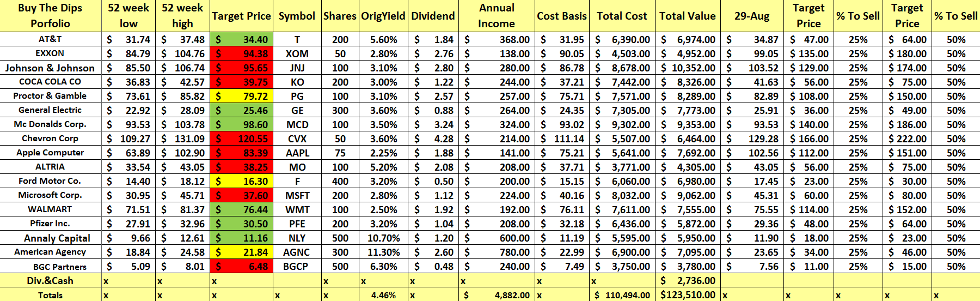
Task: Select the 'Pfizer Inc.' cell
Action: (x=51, y=224)
